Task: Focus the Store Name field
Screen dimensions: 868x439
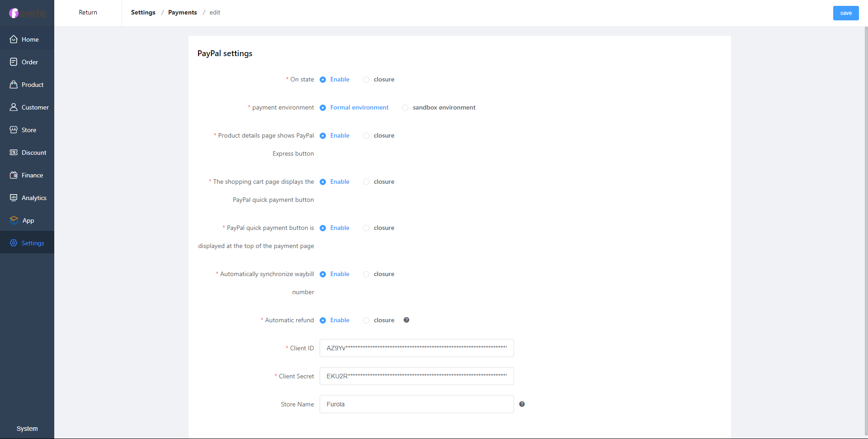Action: pyautogui.click(x=417, y=404)
